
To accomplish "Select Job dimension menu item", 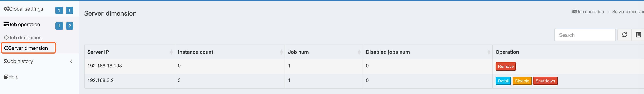I will 23,38.
